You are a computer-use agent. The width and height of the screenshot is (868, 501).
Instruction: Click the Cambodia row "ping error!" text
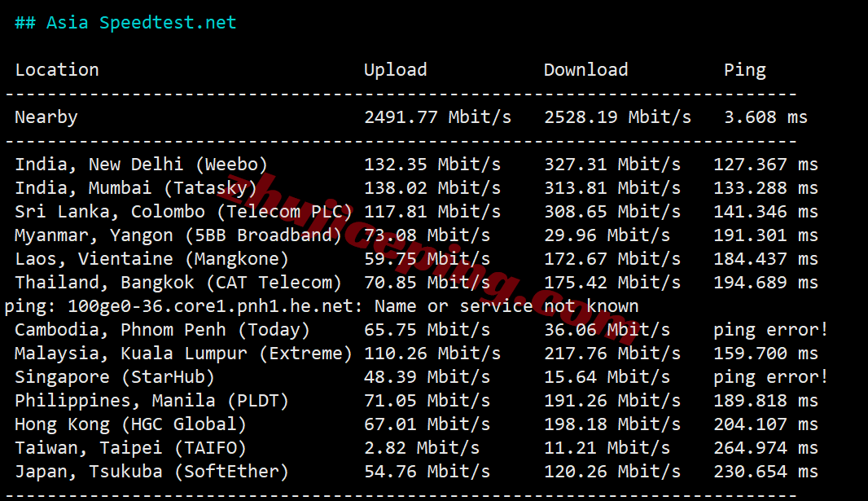point(770,330)
